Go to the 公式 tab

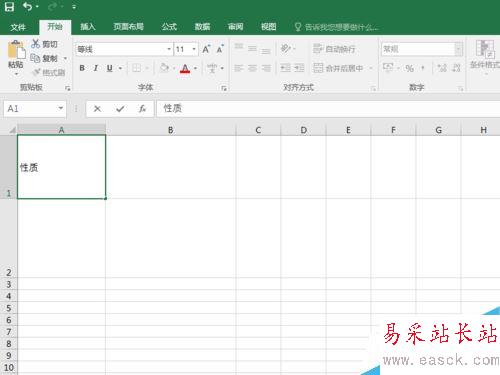click(169, 27)
